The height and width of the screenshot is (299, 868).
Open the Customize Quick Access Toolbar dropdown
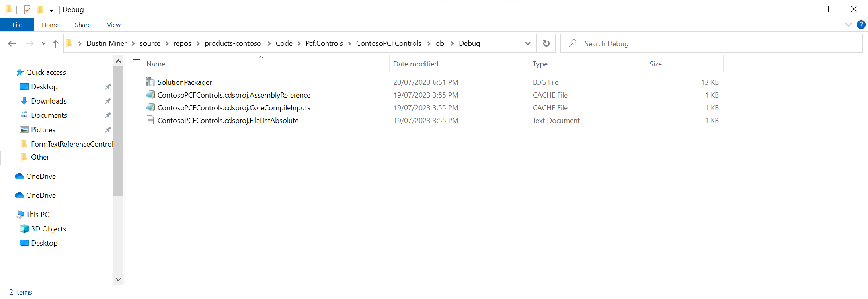pos(51,10)
